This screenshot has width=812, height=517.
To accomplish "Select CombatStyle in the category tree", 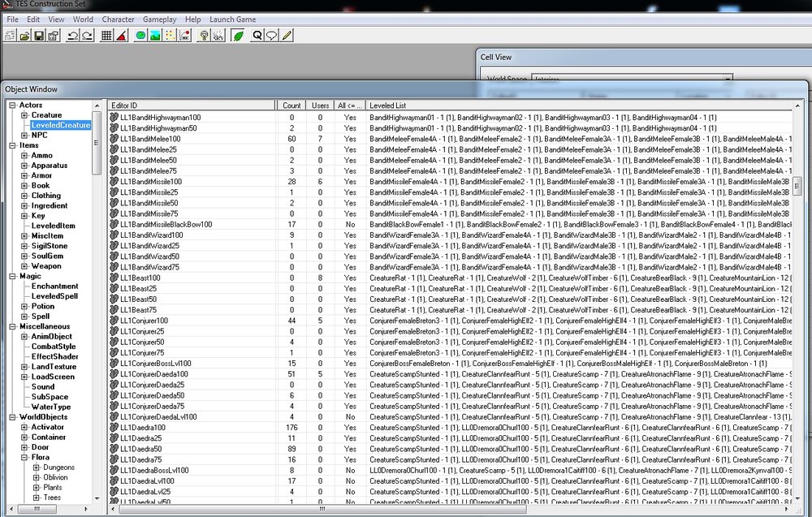I will pos(54,347).
